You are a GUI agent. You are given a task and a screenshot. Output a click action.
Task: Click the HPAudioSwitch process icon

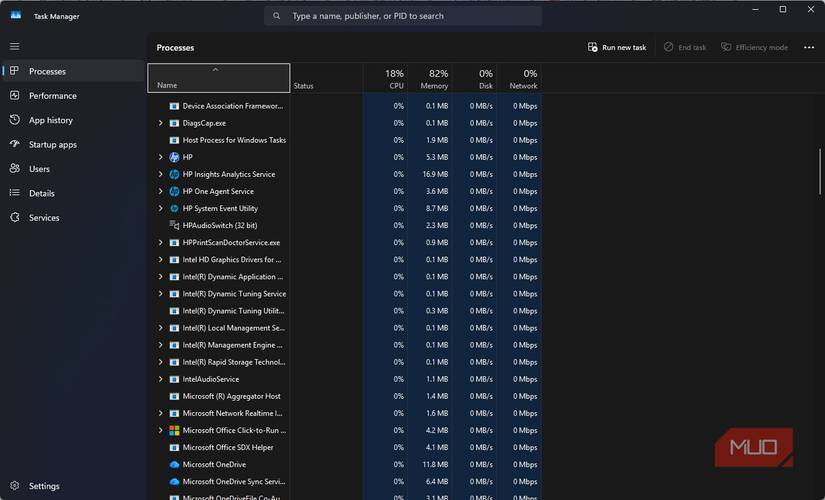coord(174,225)
